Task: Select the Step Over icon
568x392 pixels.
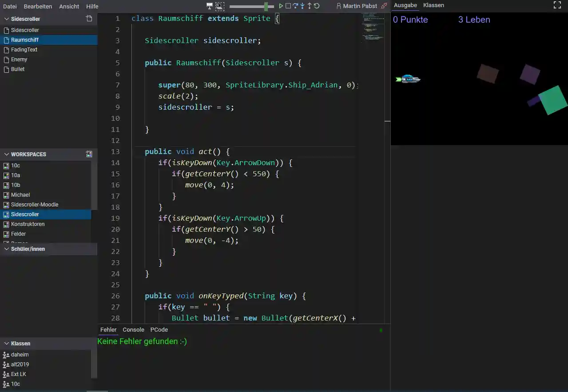Action: click(295, 6)
